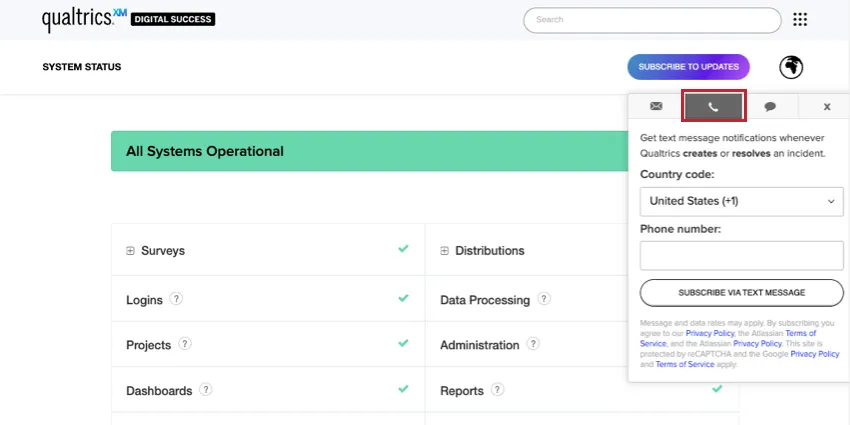850x425 pixels.
Task: Expand the Surveys component group
Action: (130, 251)
